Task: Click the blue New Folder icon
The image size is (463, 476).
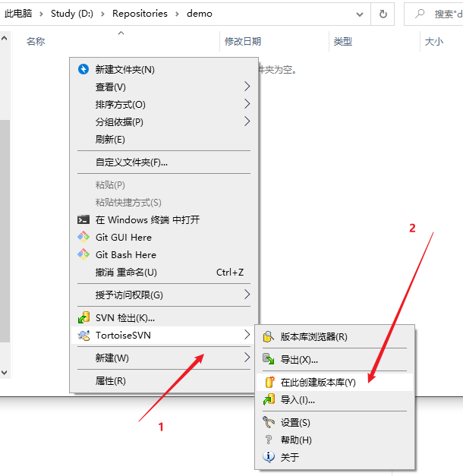Action: [x=83, y=69]
